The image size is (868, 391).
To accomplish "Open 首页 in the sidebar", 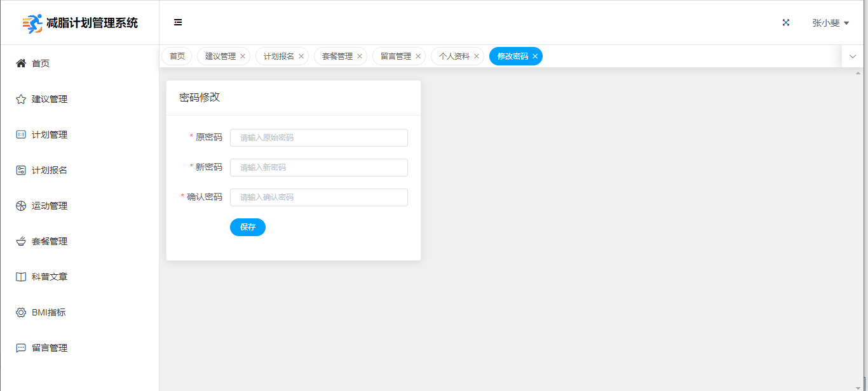I will pyautogui.click(x=79, y=63).
